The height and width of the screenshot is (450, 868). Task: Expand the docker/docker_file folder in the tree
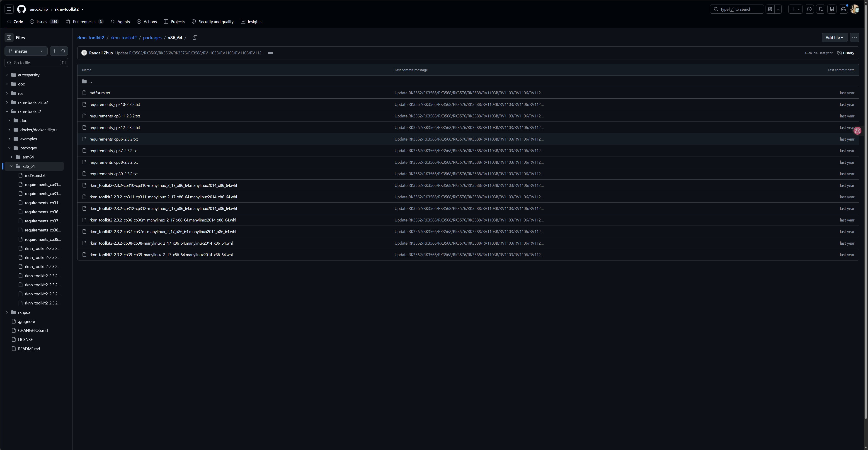coord(9,130)
